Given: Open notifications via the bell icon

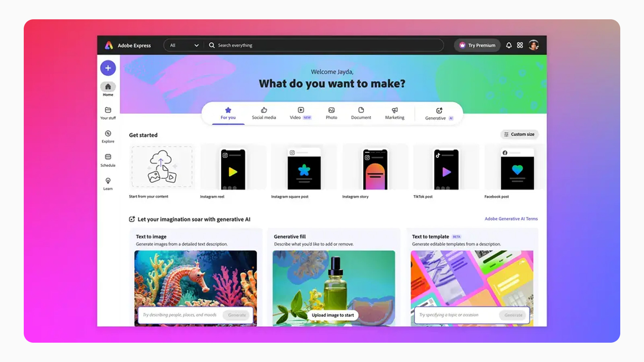Looking at the screenshot, I should (x=509, y=45).
